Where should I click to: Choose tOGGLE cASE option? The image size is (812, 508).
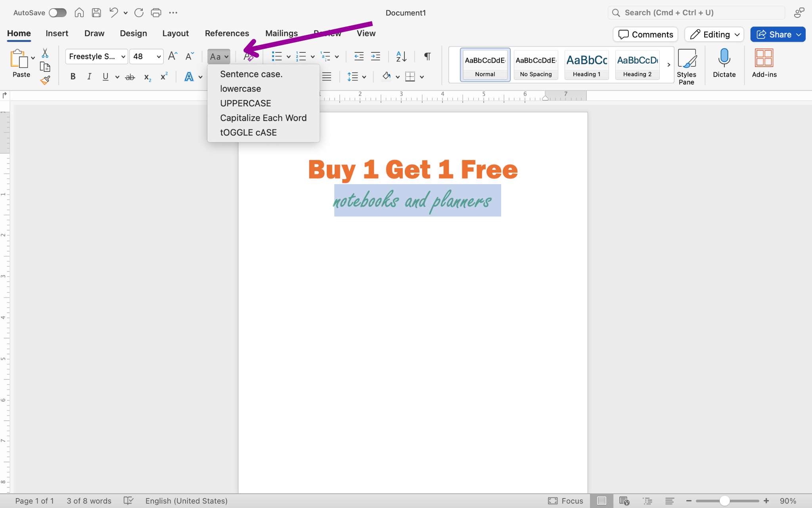(249, 133)
